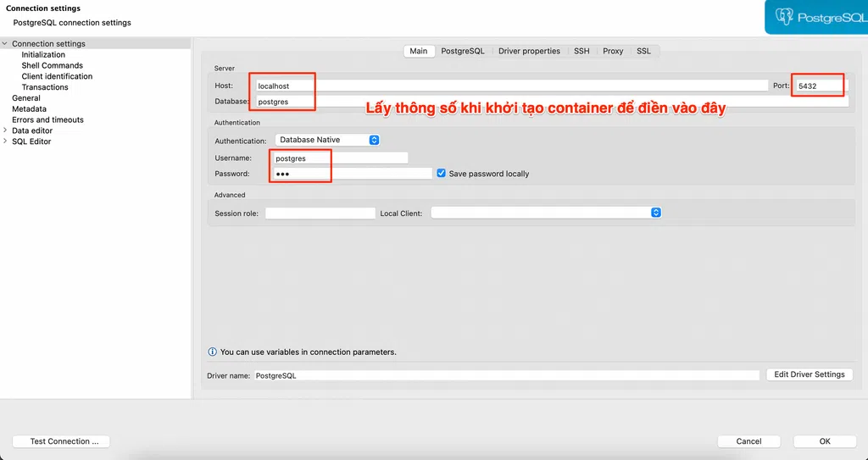Select Initialization in the settings tree
Image resolution: width=868 pixels, height=460 pixels.
click(43, 54)
